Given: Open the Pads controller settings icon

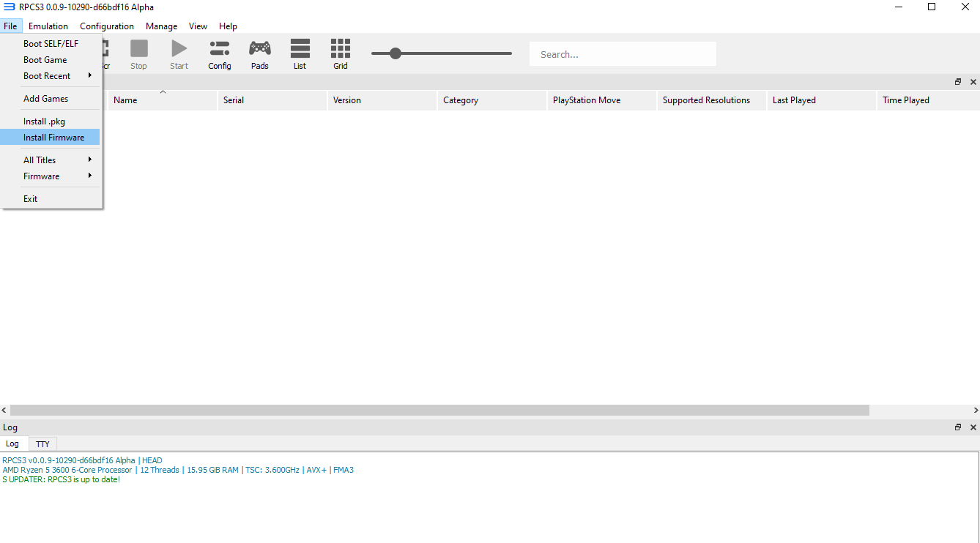Looking at the screenshot, I should coord(259,54).
